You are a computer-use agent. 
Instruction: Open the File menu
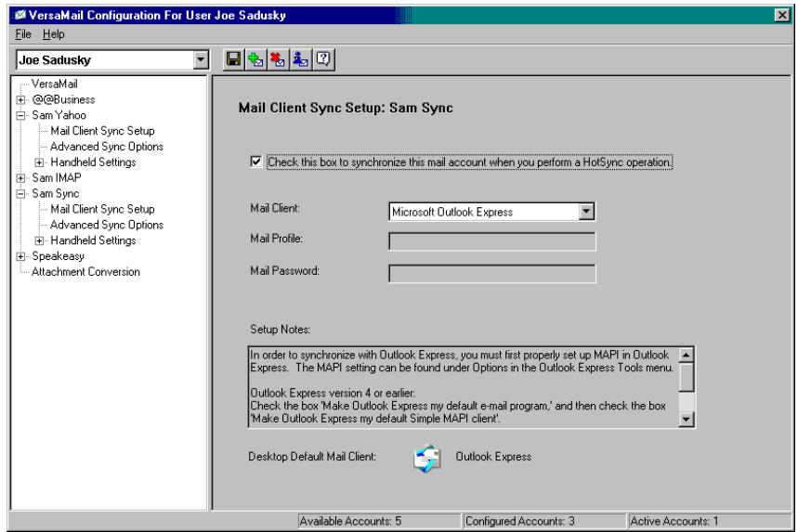click(23, 34)
